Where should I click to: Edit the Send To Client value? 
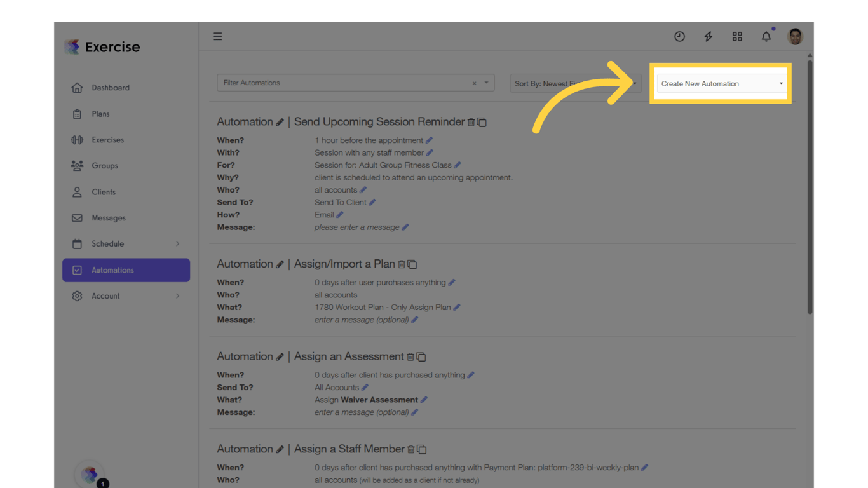[374, 202]
